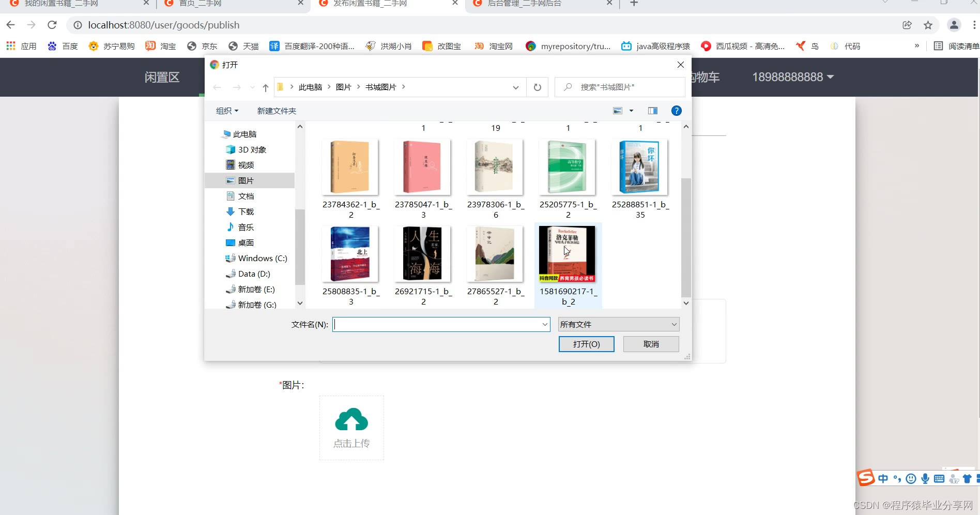Reload the page with the refresh icon
The height and width of the screenshot is (515, 980).
pos(52,25)
